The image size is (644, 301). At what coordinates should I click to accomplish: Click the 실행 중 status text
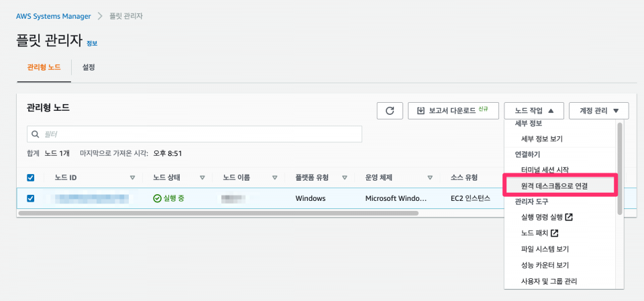174,199
